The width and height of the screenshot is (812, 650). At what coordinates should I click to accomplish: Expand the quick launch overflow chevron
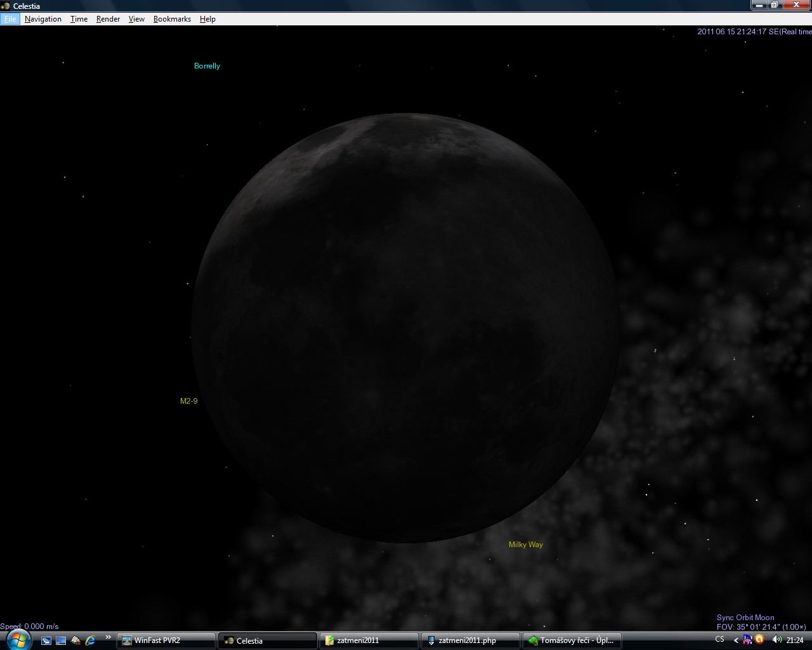[108, 638]
